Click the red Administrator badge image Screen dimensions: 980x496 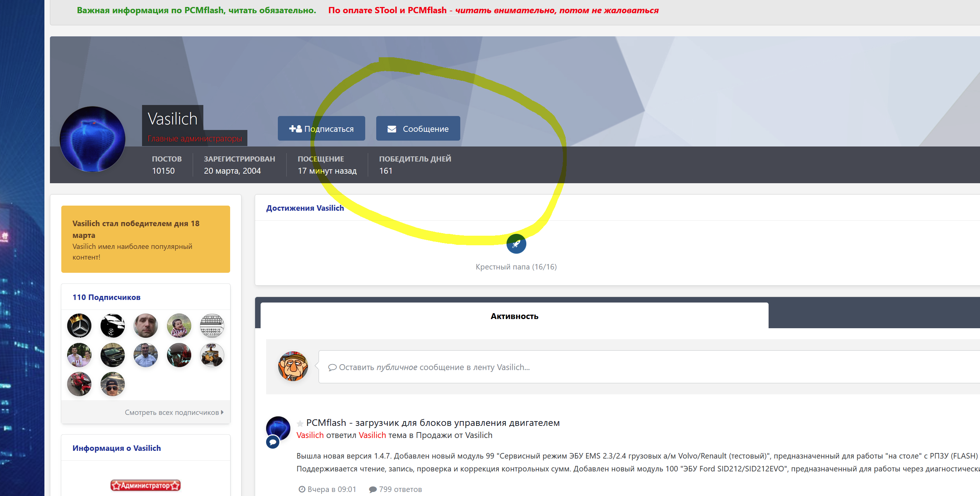click(145, 485)
